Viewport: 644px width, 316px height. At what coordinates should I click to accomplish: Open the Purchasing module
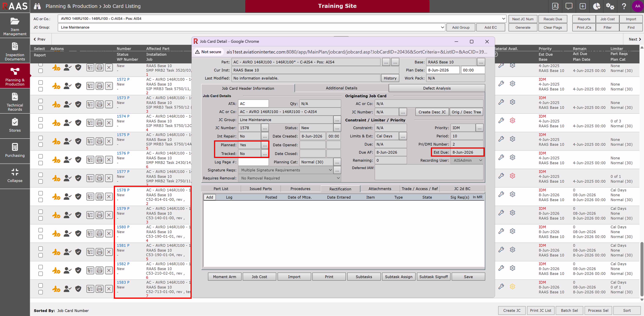tap(15, 151)
